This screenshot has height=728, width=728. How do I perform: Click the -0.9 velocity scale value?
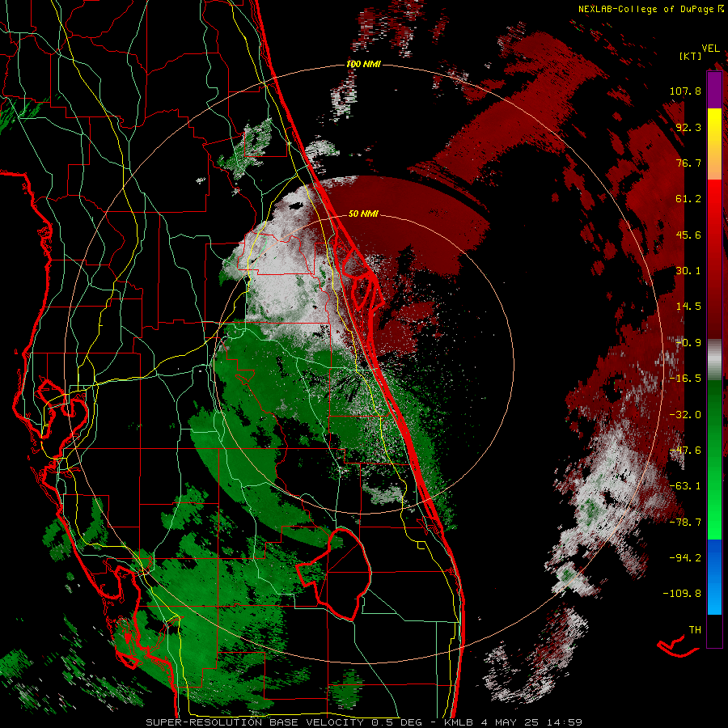pos(688,343)
